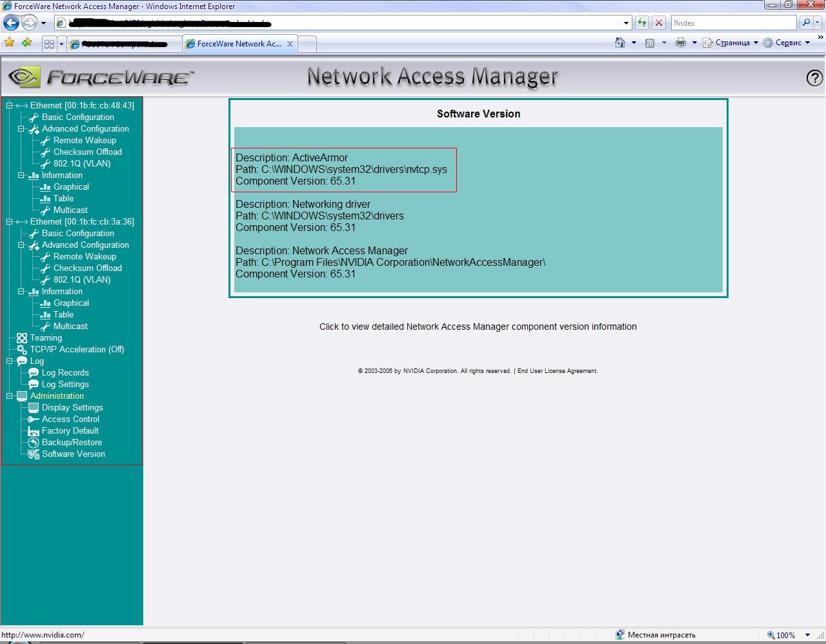The image size is (826, 644).
Task: Click the Log Records bubble icon
Action: click(34, 373)
